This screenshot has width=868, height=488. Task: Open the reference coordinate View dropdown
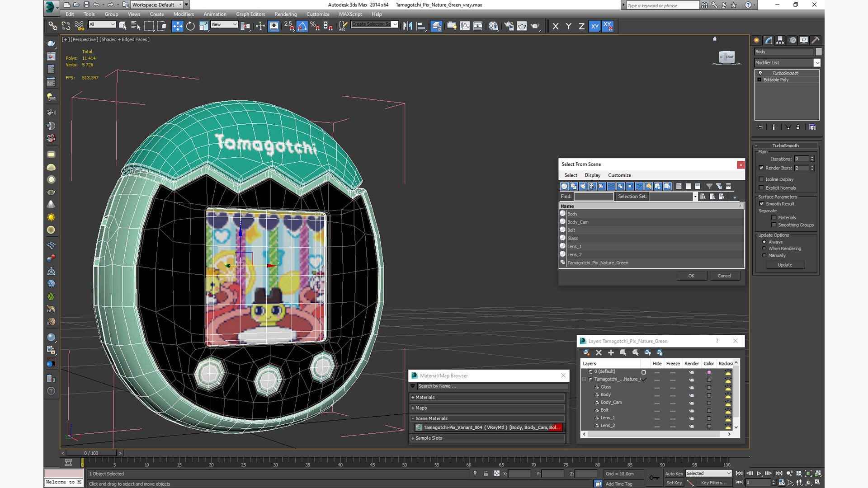click(x=224, y=24)
